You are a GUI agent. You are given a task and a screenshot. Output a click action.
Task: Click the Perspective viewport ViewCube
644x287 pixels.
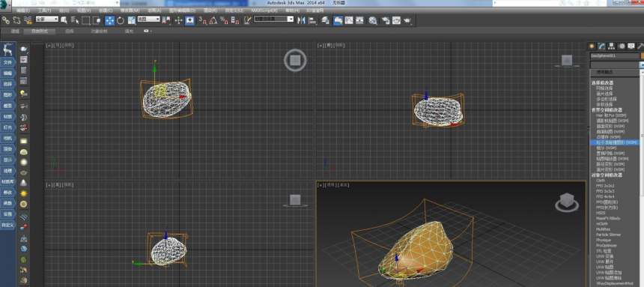coord(567,202)
